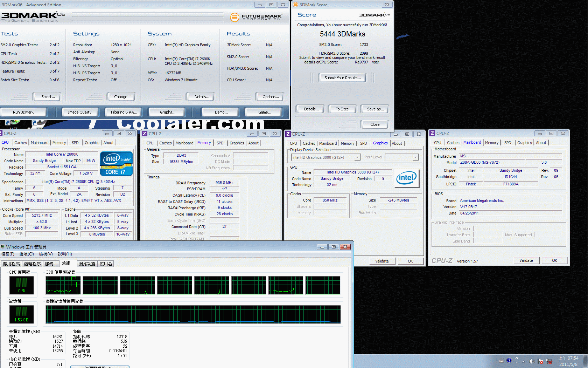The height and width of the screenshot is (368, 588).
Task: Switch to the 網路功能 tab in Task Manager
Action: (x=87, y=264)
